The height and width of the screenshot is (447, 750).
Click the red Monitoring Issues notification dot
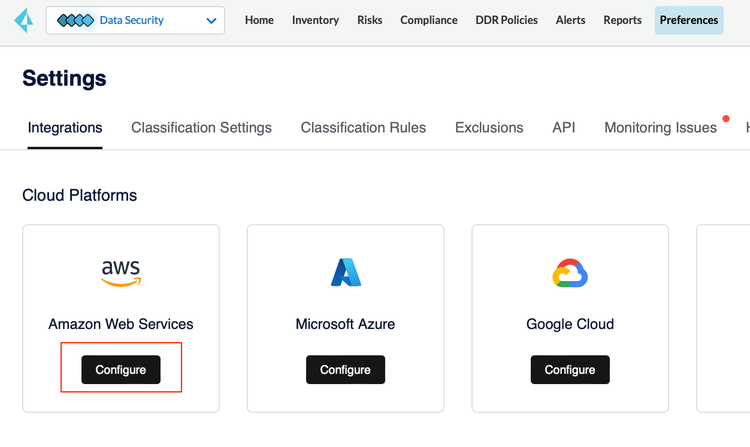click(x=726, y=119)
